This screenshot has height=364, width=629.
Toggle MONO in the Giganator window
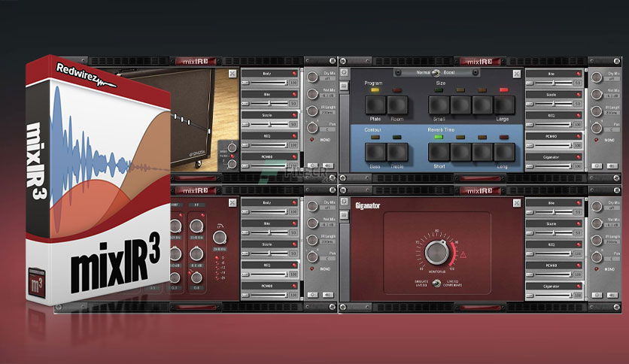[596, 268]
